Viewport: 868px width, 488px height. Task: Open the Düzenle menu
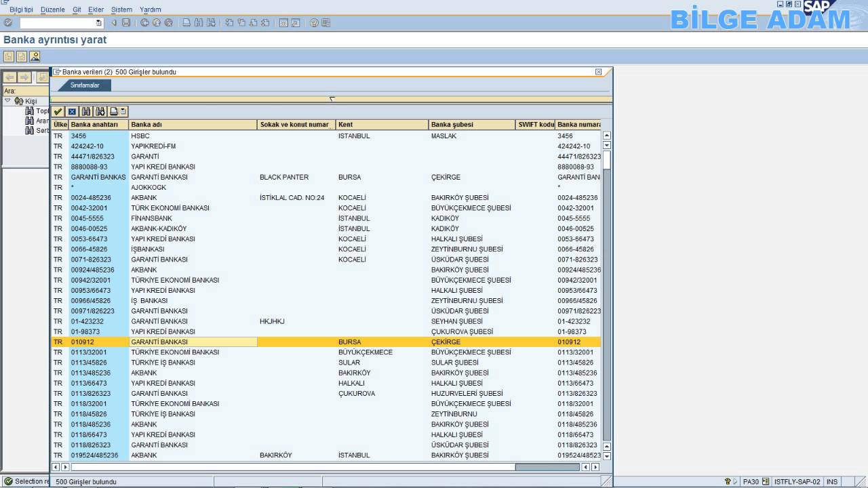coord(53,9)
